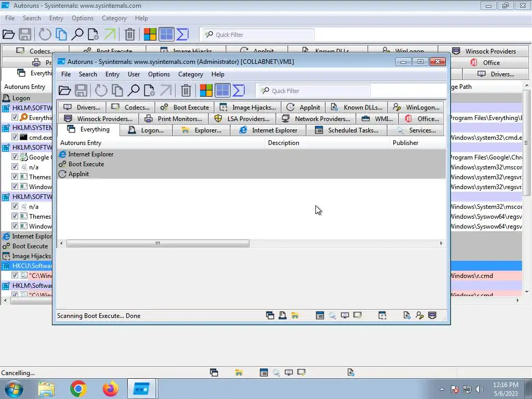Click Quick Filter field in background window

(x=259, y=35)
